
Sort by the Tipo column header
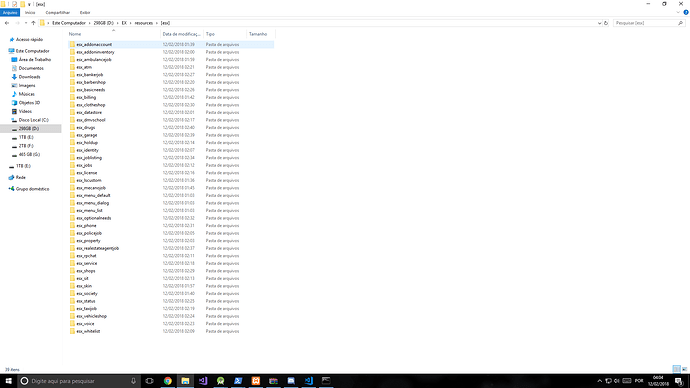click(225, 34)
